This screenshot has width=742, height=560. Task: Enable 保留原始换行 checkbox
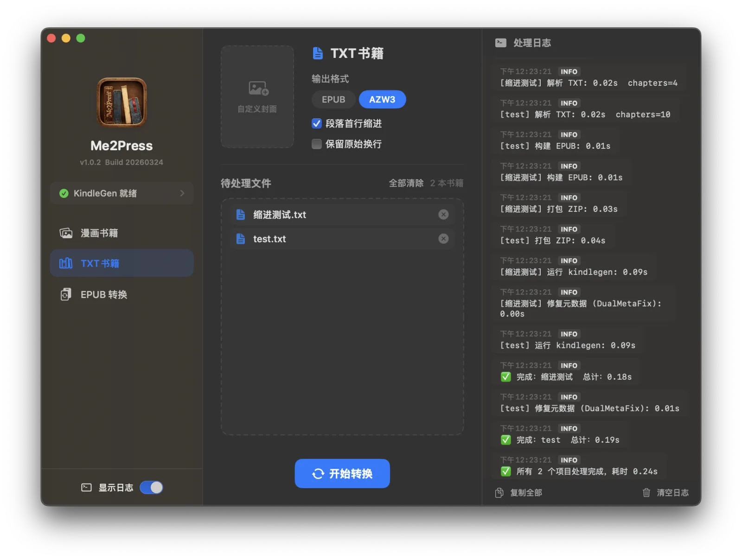[317, 144]
